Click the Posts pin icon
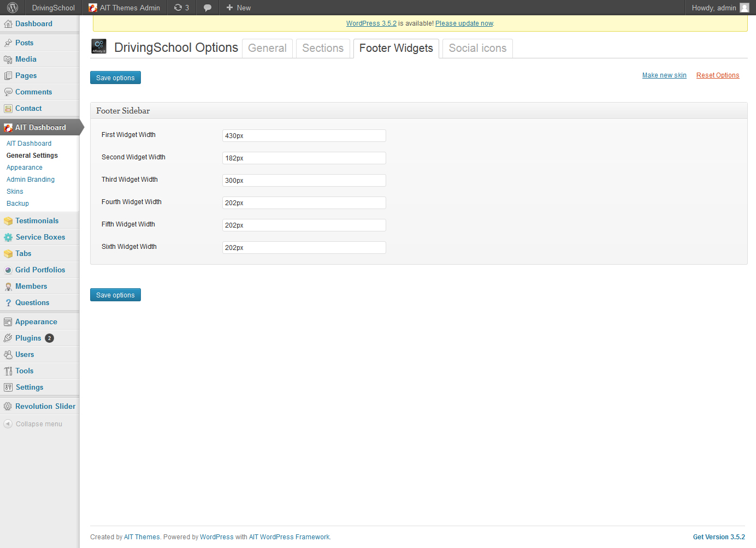756x548 pixels. point(8,43)
